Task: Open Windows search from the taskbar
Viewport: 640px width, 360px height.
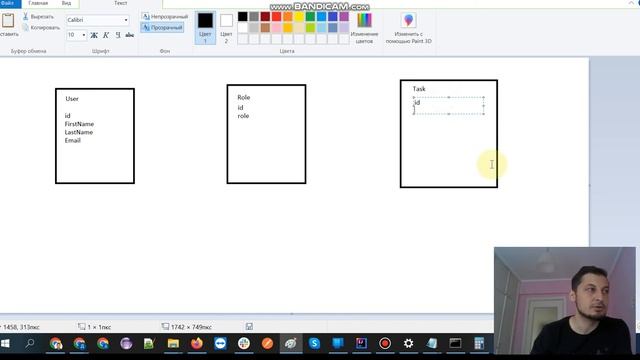Action: (29, 343)
